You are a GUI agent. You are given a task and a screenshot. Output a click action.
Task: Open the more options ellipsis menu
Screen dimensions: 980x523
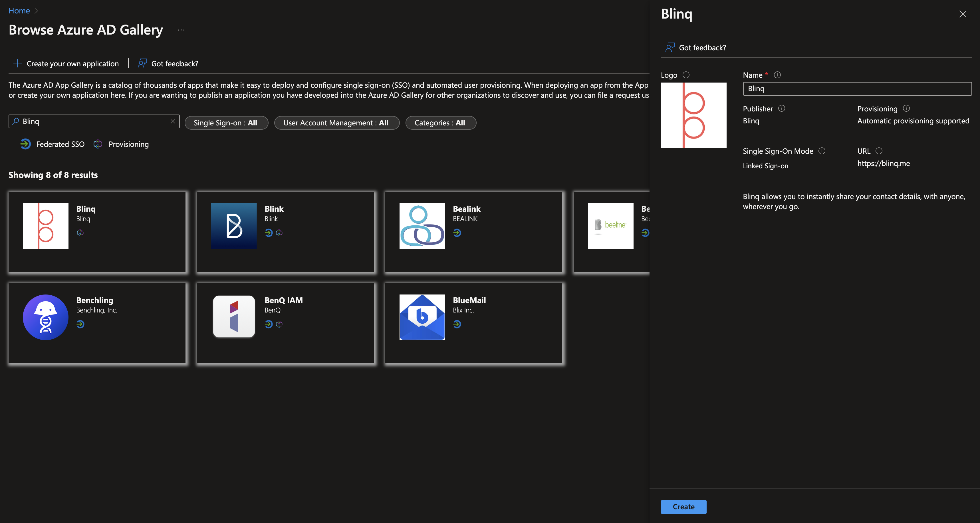[181, 30]
